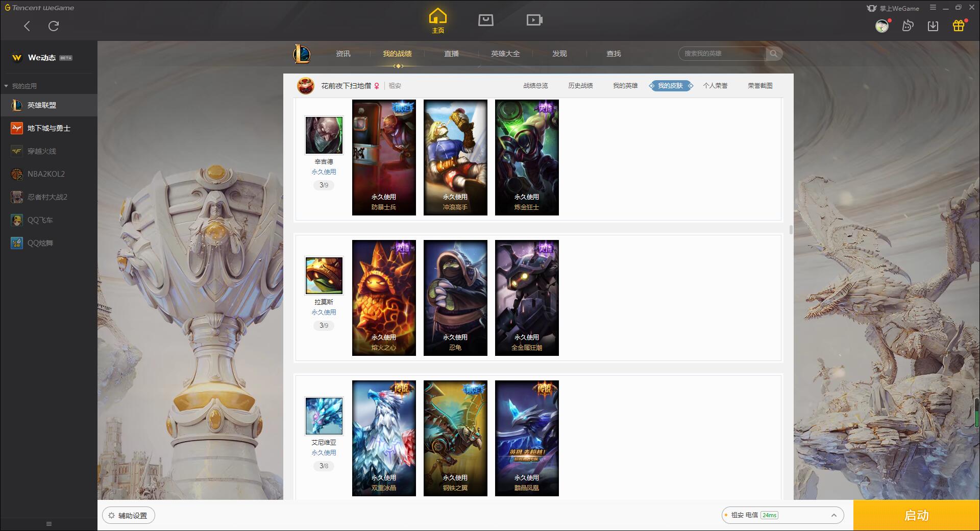
Task: Switch to 战绩总览 sub-tab
Action: 535,86
